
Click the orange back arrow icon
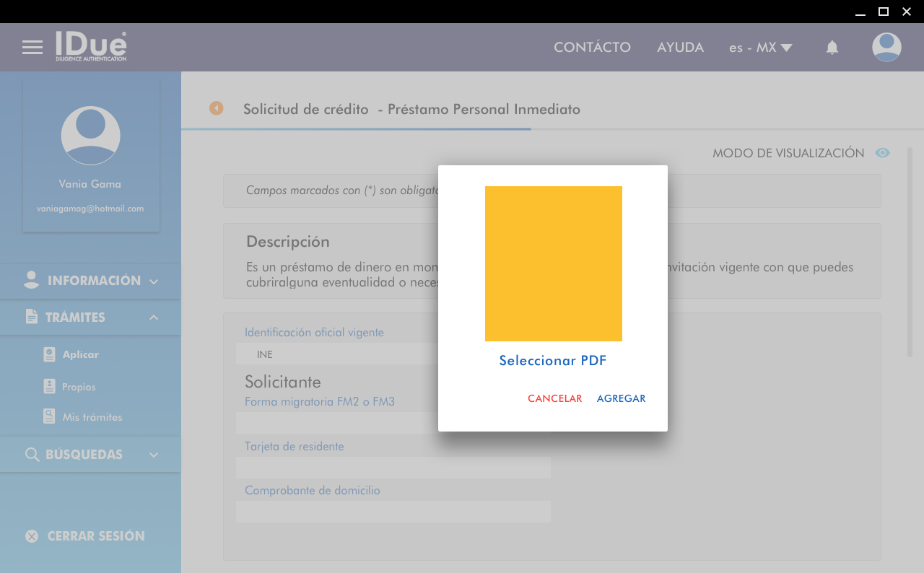tap(217, 108)
